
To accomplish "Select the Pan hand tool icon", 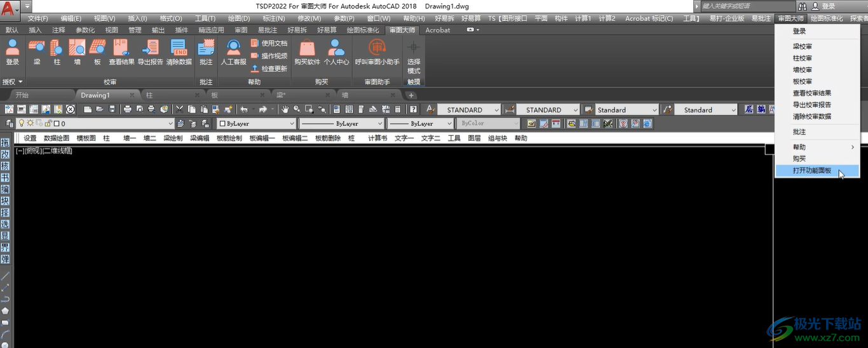I will pyautogui.click(x=285, y=109).
